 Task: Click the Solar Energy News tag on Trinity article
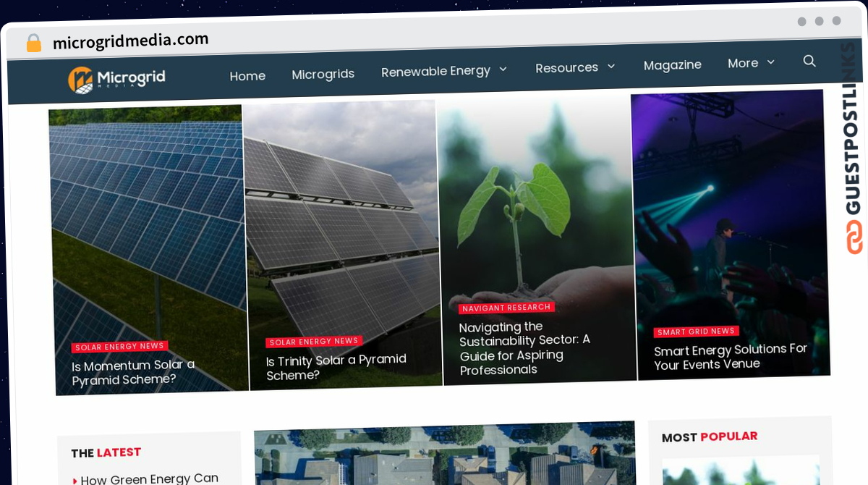314,342
